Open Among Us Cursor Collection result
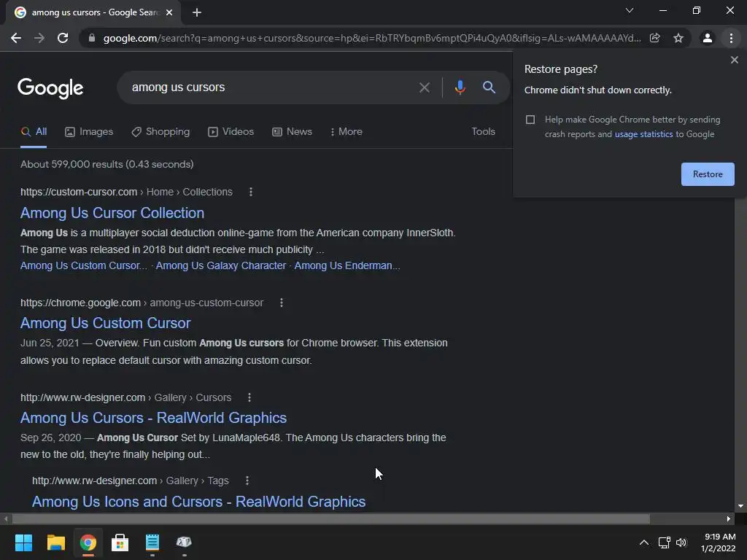This screenshot has height=560, width=747. 112,213
